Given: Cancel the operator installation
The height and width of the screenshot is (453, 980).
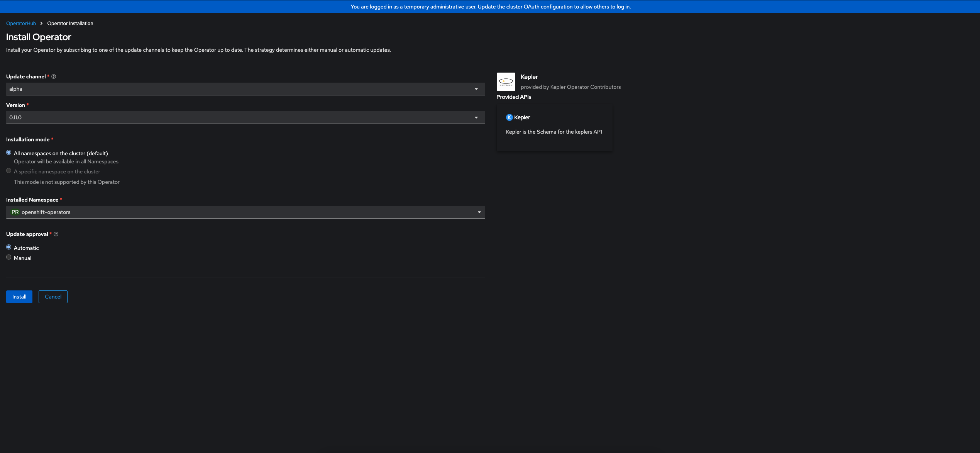Looking at the screenshot, I should click(x=53, y=297).
